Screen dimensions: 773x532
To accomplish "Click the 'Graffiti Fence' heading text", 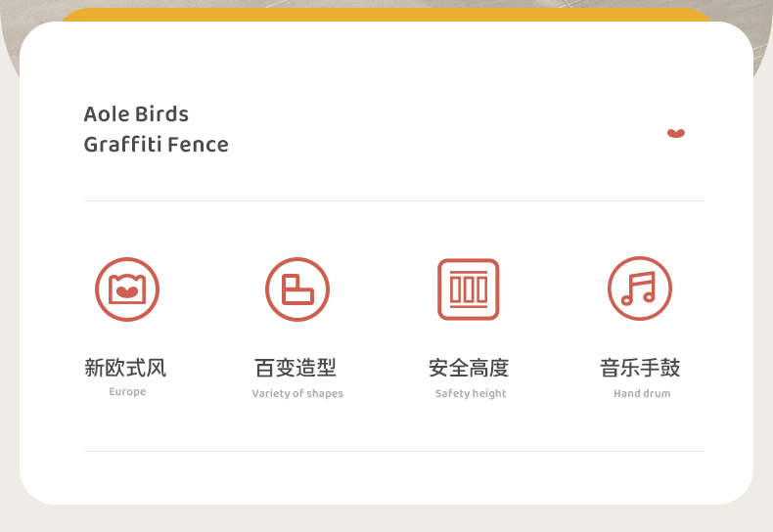I will pyautogui.click(x=157, y=145).
